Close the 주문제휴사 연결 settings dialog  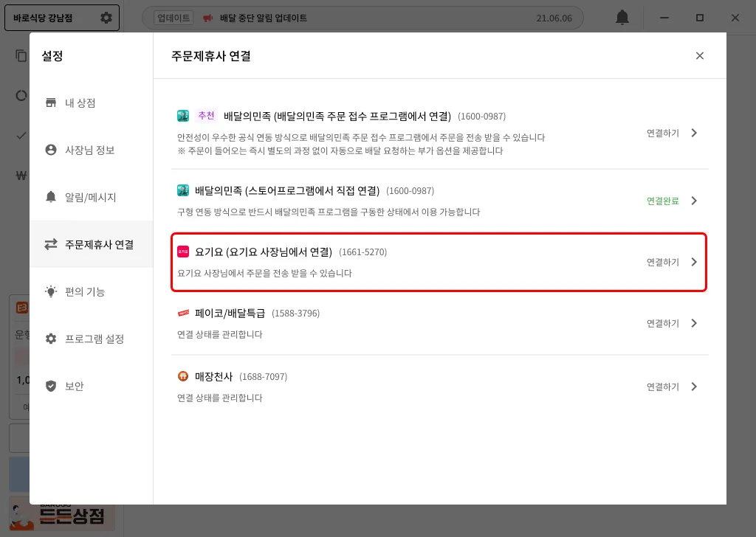pos(700,56)
